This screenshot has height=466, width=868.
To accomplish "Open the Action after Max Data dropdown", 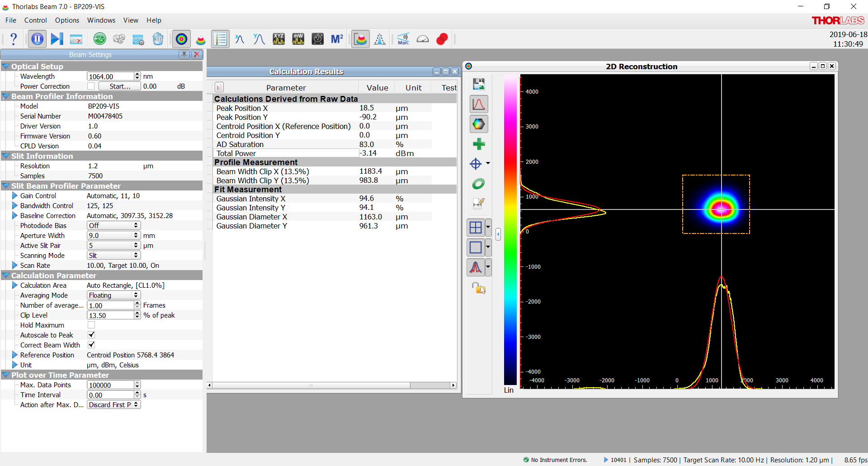I will tap(114, 404).
